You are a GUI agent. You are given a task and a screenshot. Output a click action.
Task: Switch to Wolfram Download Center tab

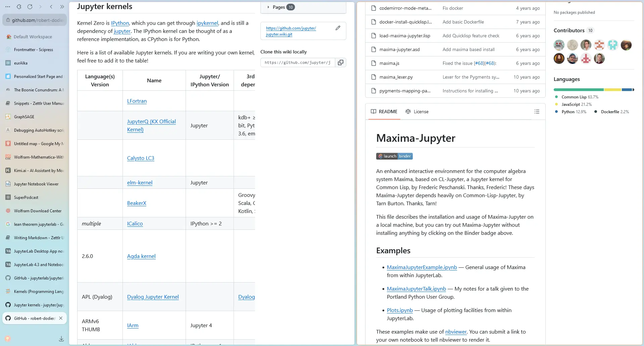35,211
